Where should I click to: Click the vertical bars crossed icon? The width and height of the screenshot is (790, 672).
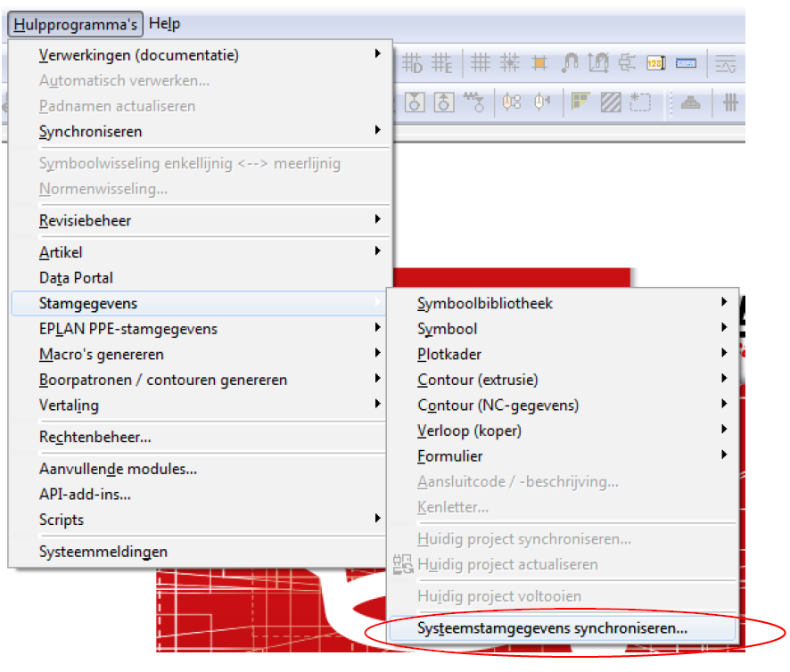tap(730, 102)
